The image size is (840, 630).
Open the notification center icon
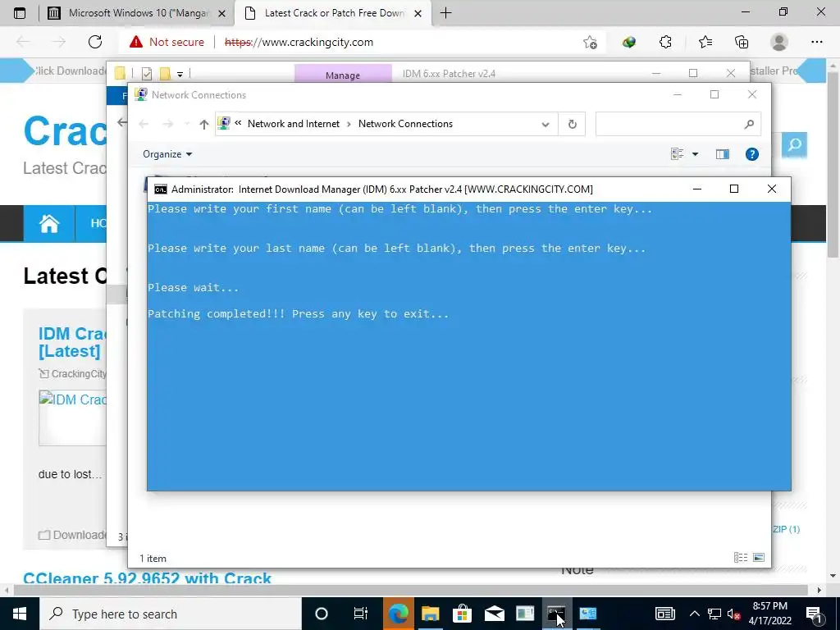[x=814, y=614]
